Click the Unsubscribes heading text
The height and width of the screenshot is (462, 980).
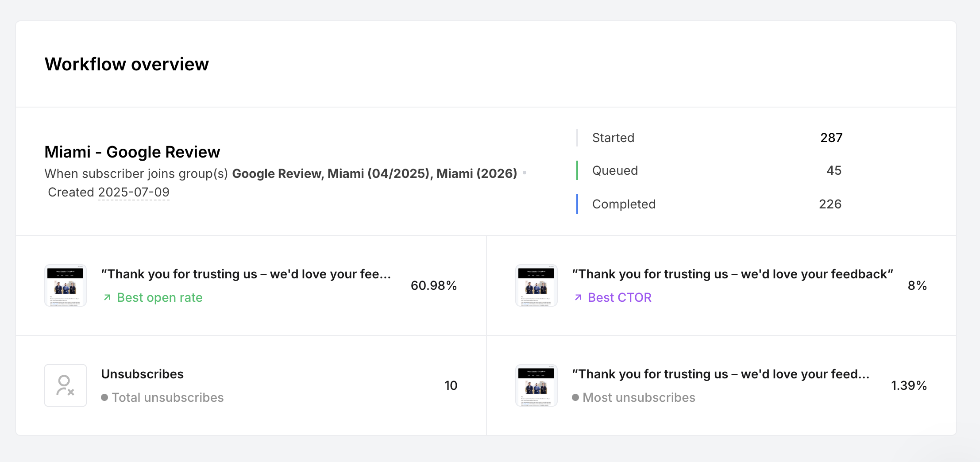tap(142, 374)
